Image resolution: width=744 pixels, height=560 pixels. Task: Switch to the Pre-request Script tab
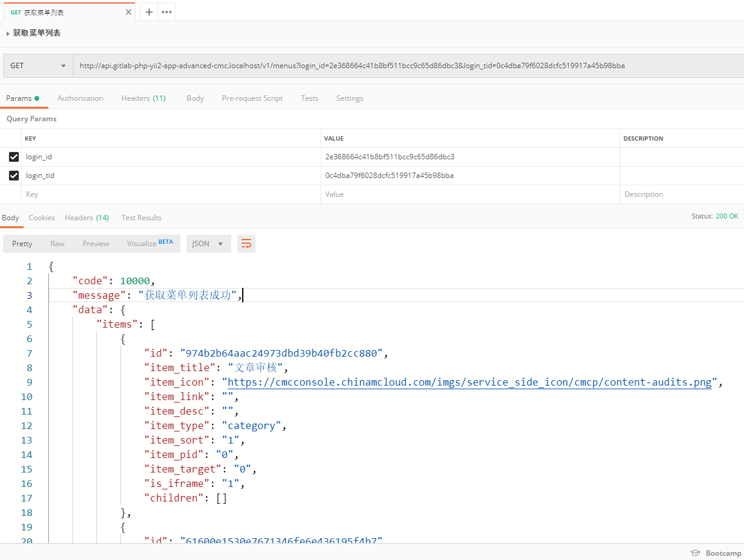click(252, 98)
